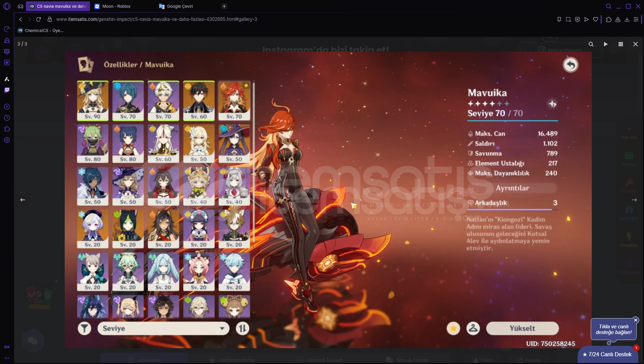The height and width of the screenshot is (364, 644).
Task: Open the ChemicalCS bookmark
Action: point(41,30)
